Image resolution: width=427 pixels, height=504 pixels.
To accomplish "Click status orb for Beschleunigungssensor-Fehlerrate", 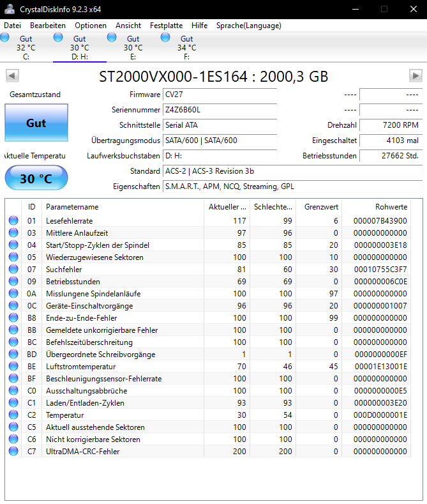I will click(x=13, y=378).
